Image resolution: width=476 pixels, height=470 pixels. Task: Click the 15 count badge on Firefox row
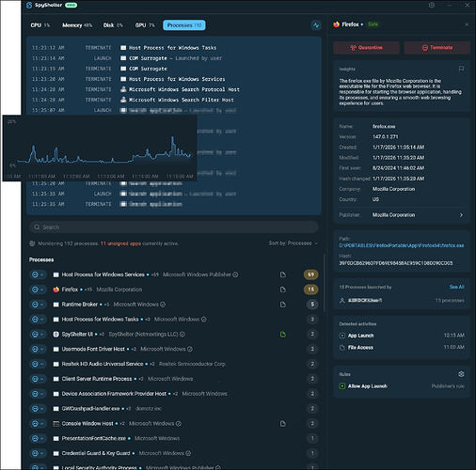point(310,290)
